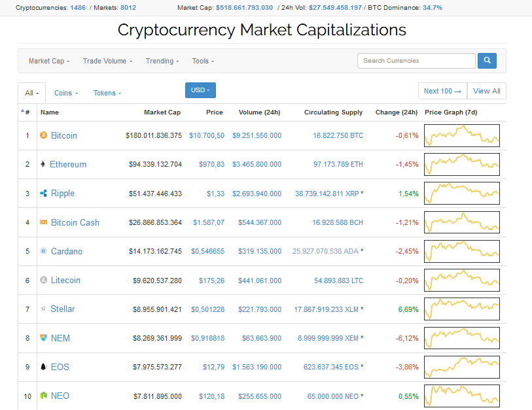Click the Stellar rocket logo icon
Screen dimensions: 532x410
click(43, 309)
